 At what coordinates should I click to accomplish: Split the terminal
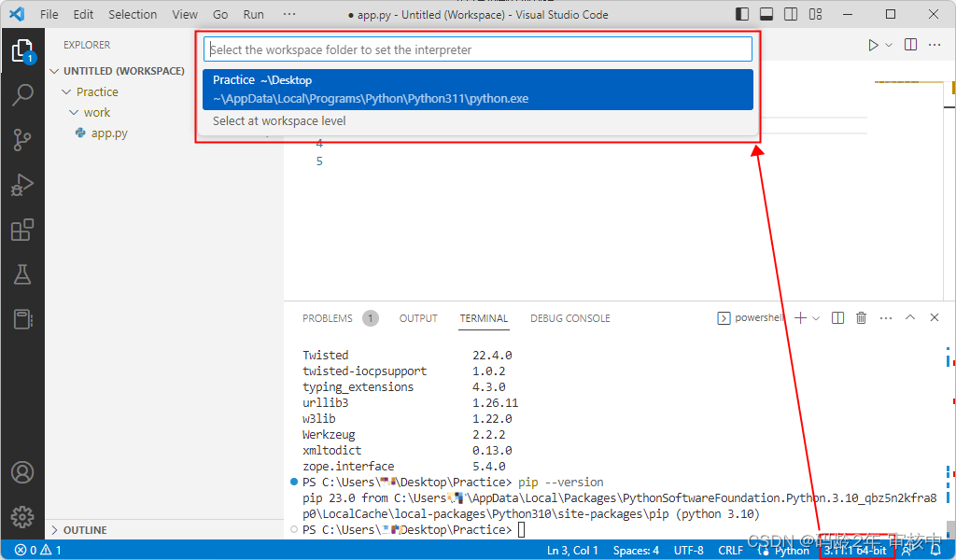(837, 317)
